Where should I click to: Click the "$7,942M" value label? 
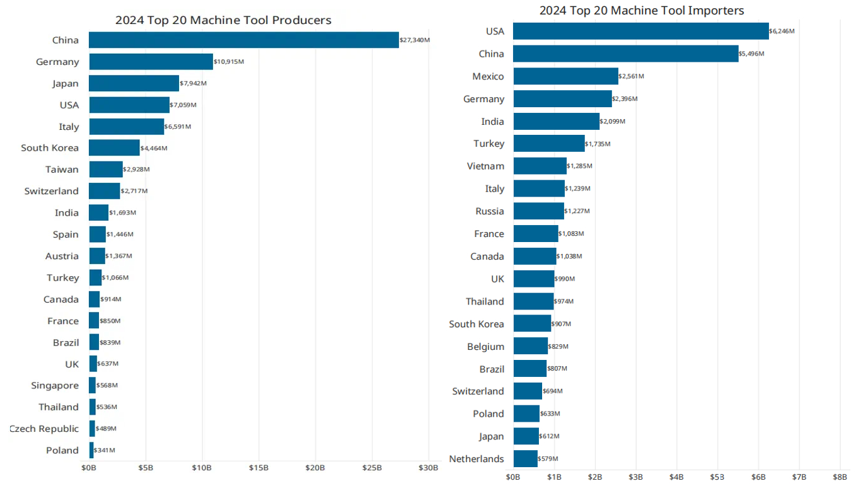point(193,83)
